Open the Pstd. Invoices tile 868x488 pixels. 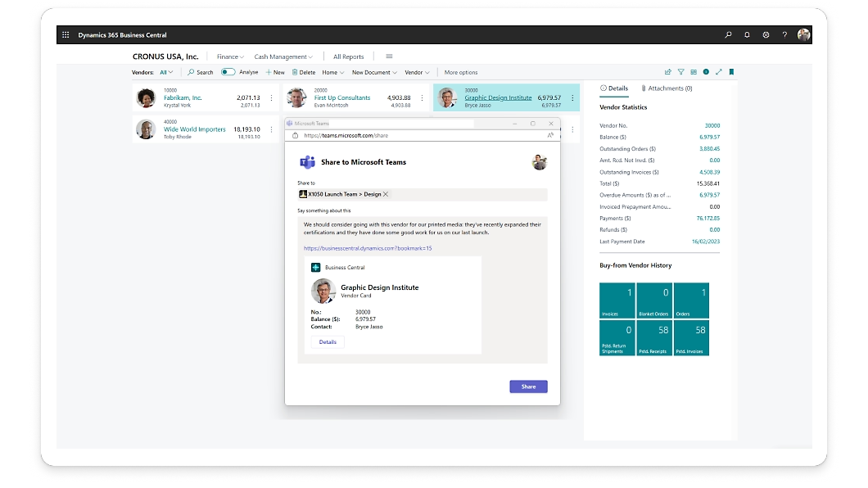[x=691, y=338]
